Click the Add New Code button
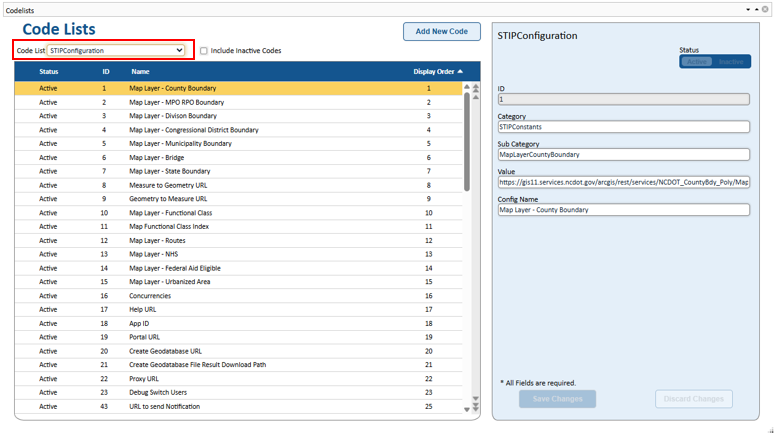Screen dimensions: 774x434 442,31
